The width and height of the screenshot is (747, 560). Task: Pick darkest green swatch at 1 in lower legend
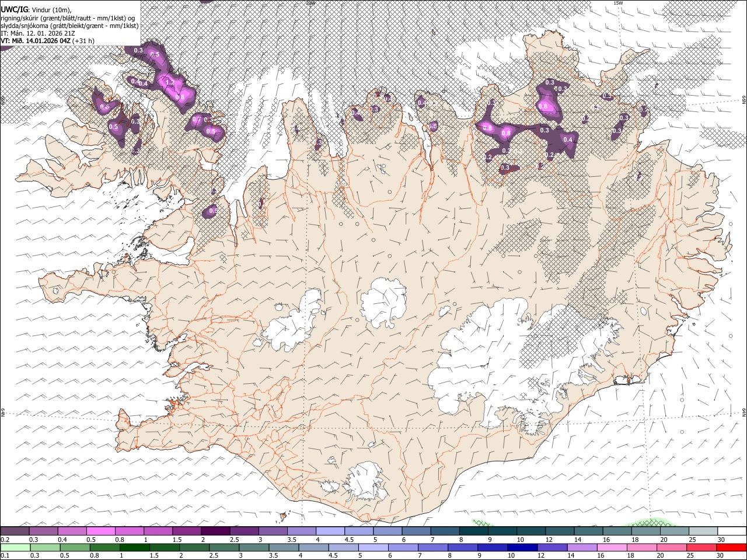[134, 547]
